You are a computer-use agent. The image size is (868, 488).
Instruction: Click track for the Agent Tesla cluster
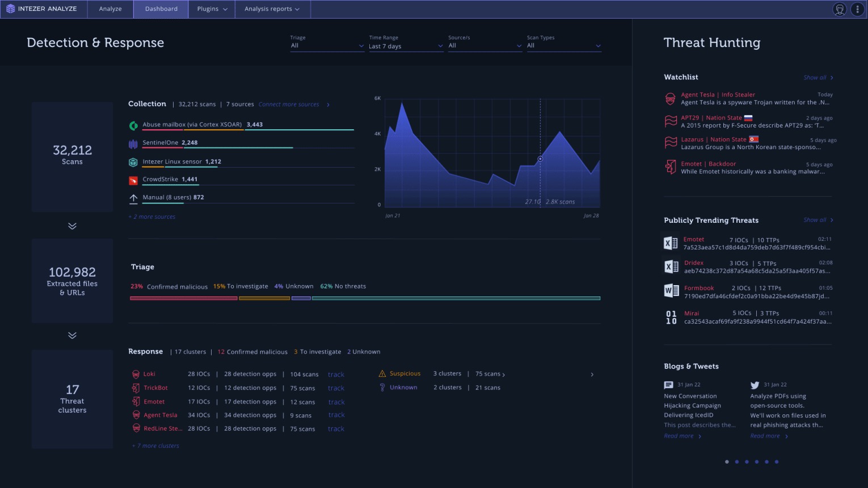pos(336,415)
